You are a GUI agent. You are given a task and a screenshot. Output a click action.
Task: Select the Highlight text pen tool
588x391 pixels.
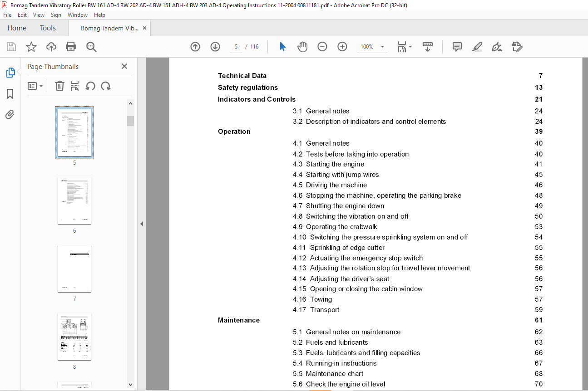coord(477,47)
